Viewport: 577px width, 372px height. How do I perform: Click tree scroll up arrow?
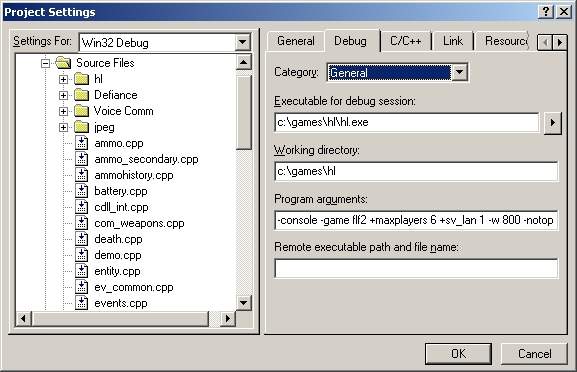(x=243, y=63)
